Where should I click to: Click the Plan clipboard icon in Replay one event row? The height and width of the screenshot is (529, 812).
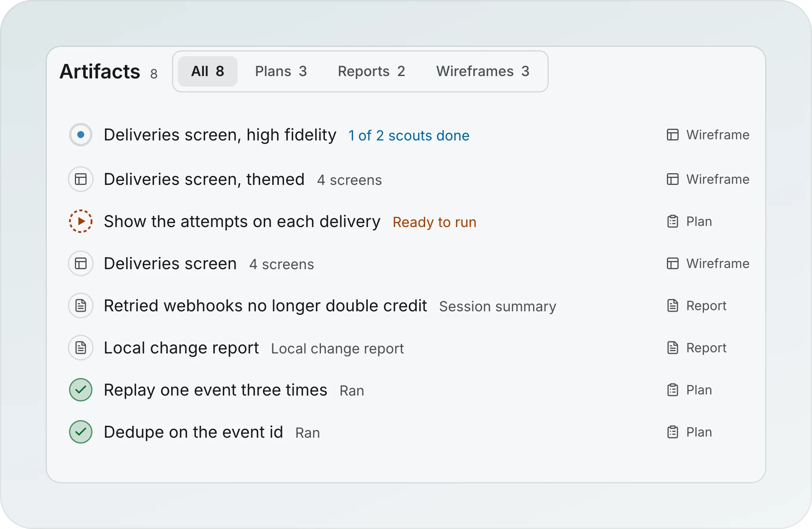(673, 390)
